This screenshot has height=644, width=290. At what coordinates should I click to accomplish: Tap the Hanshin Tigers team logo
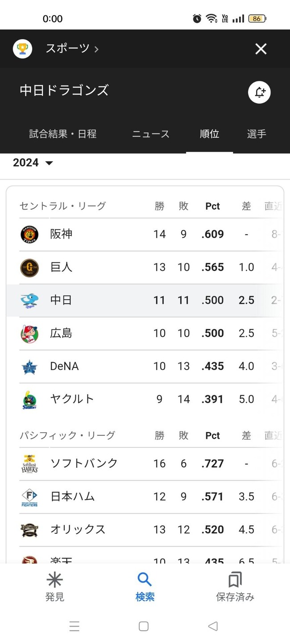click(x=29, y=235)
